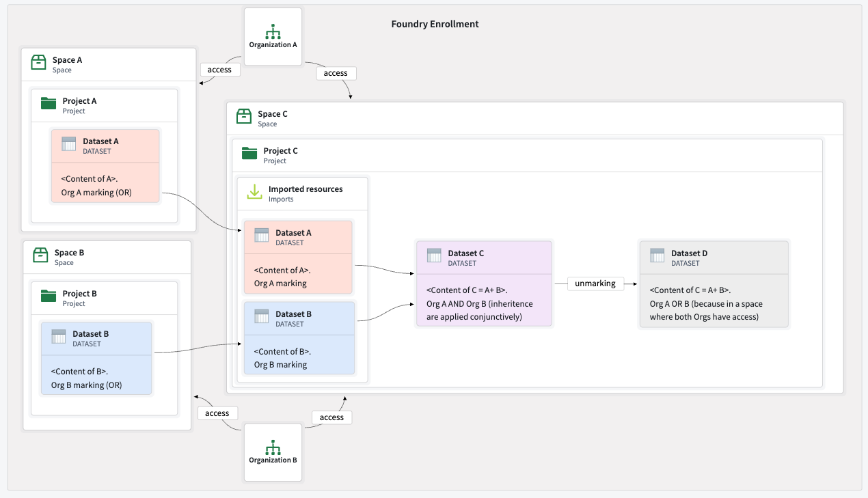This screenshot has width=868, height=498.
Task: Click the Organization B hierarchy icon
Action: pos(273,447)
